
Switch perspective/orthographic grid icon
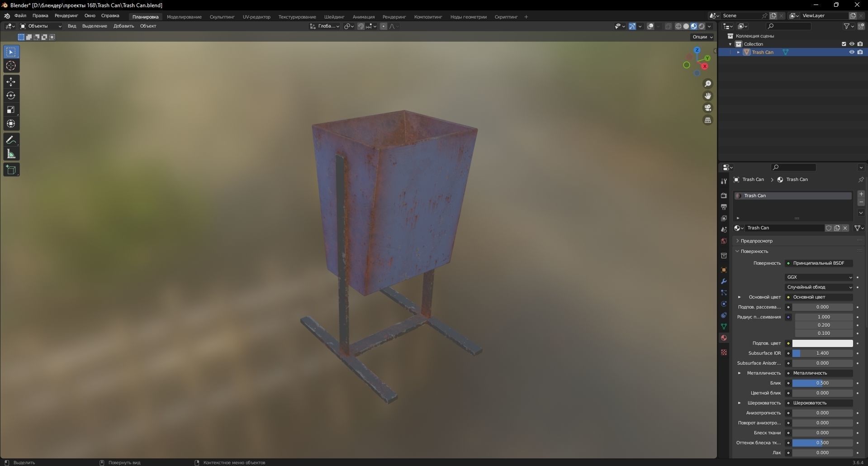[708, 120]
